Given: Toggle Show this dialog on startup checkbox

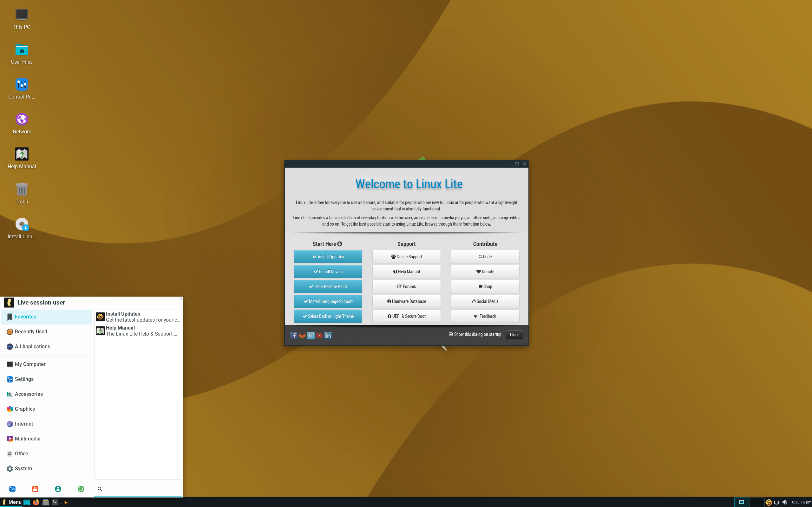Looking at the screenshot, I should [x=449, y=334].
